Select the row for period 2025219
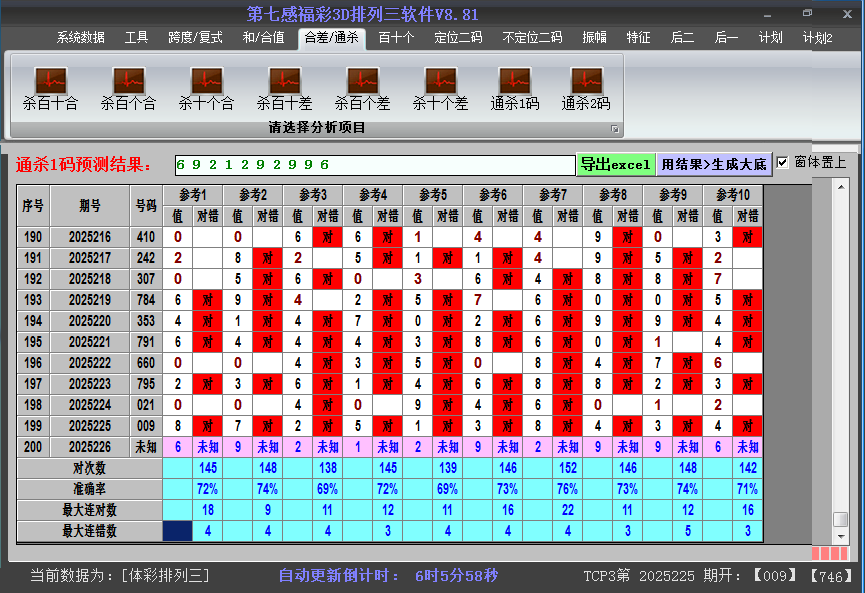 [390, 300]
